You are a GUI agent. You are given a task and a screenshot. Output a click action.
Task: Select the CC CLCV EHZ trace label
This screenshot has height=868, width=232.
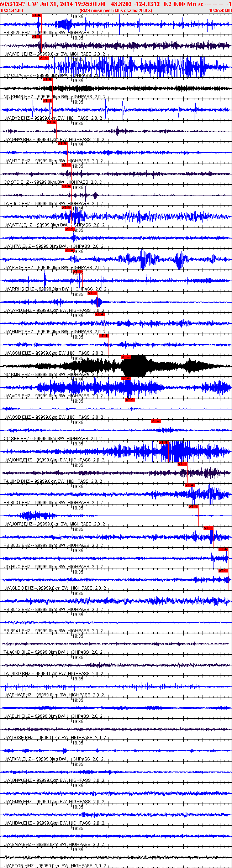pyautogui.click(x=54, y=75)
